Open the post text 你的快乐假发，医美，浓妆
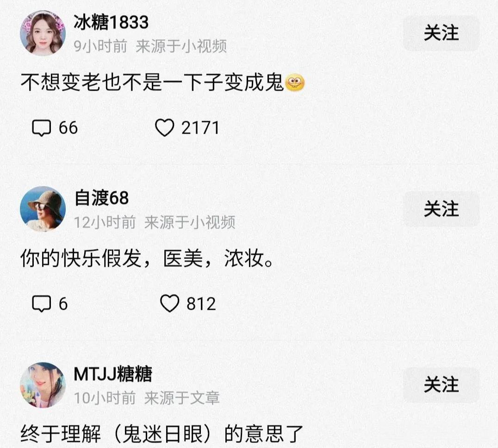Screen dimensions: 498x448 pos(147,258)
